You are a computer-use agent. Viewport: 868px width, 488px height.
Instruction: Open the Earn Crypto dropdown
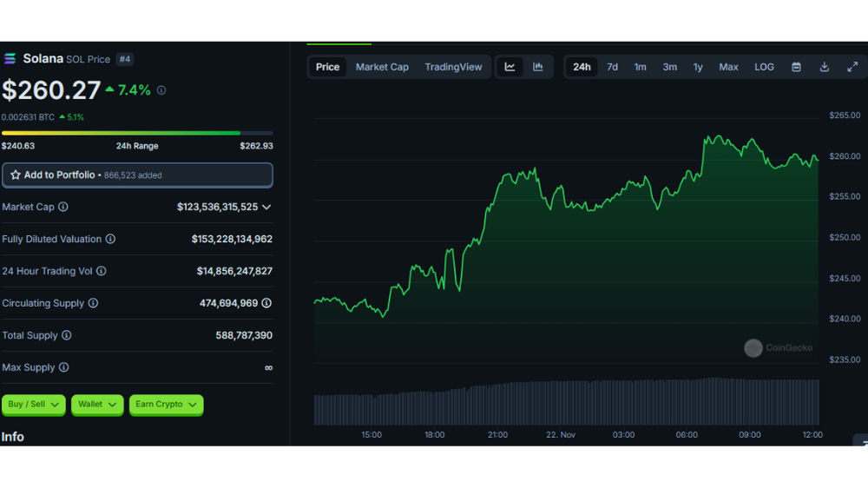(x=166, y=405)
